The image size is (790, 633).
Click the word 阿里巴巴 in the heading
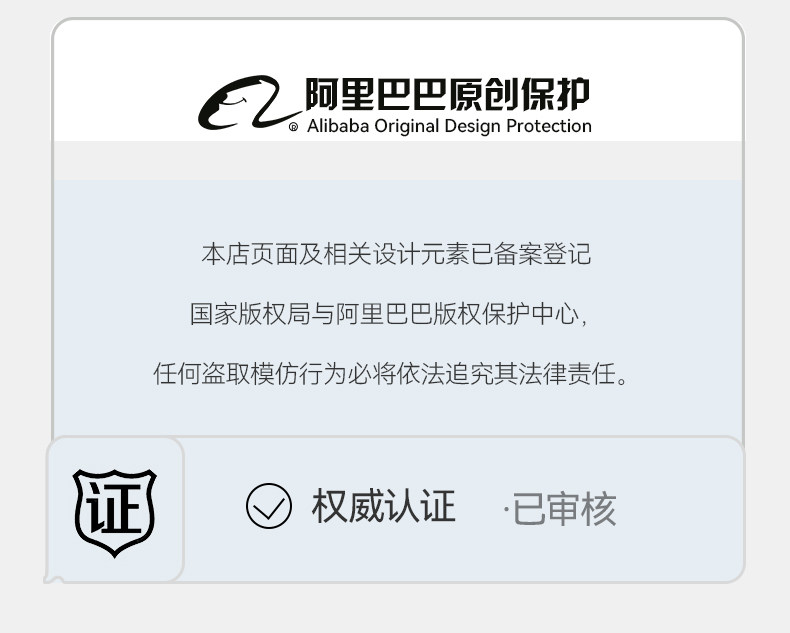tap(376, 94)
